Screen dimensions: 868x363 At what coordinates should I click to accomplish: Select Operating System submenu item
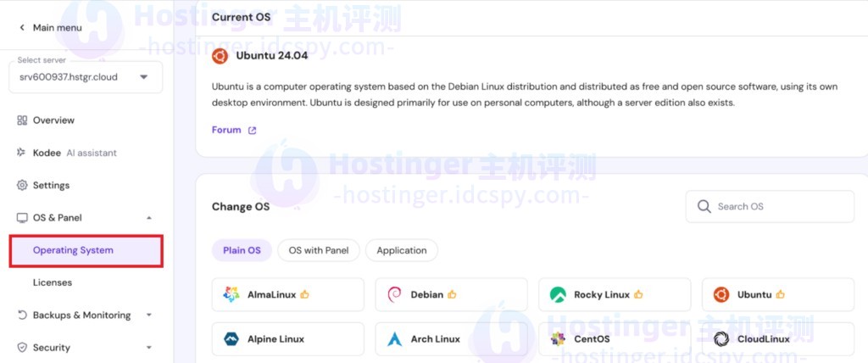pos(86,250)
